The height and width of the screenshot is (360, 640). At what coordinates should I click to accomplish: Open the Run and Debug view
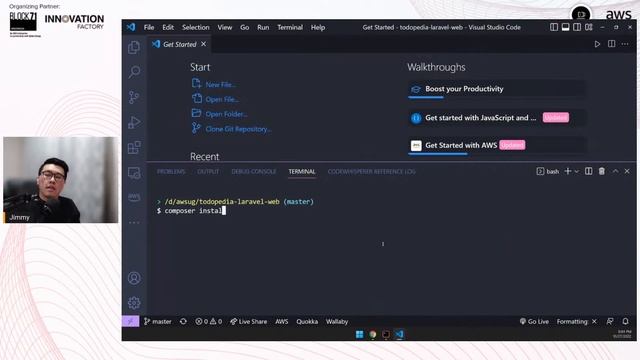[x=134, y=122]
